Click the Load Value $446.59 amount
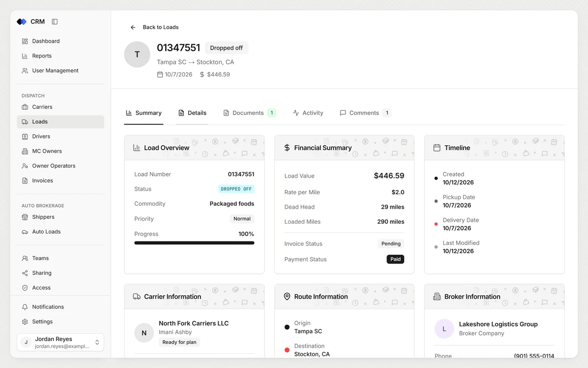This screenshot has height=368, width=588. coord(389,176)
